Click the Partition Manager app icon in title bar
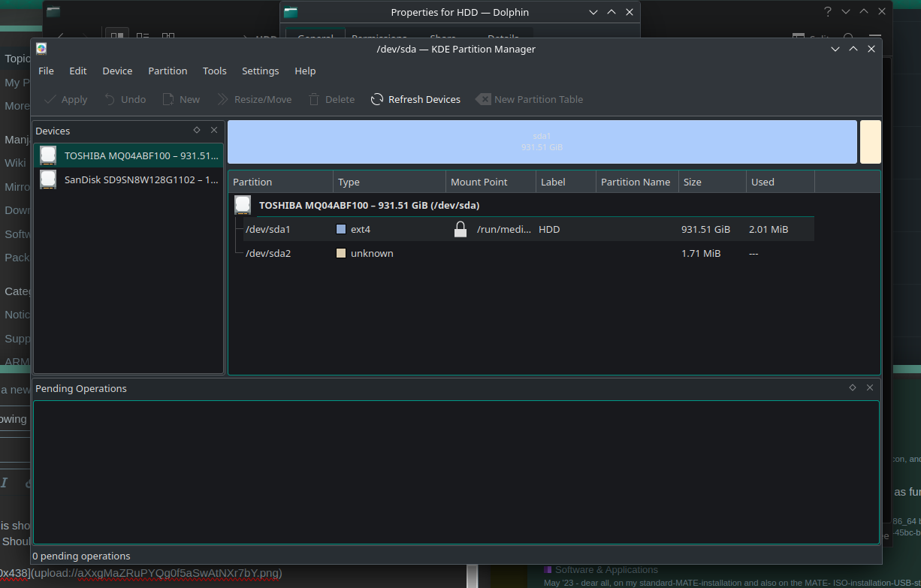Viewport: 921px width, 588px height. coord(41,49)
